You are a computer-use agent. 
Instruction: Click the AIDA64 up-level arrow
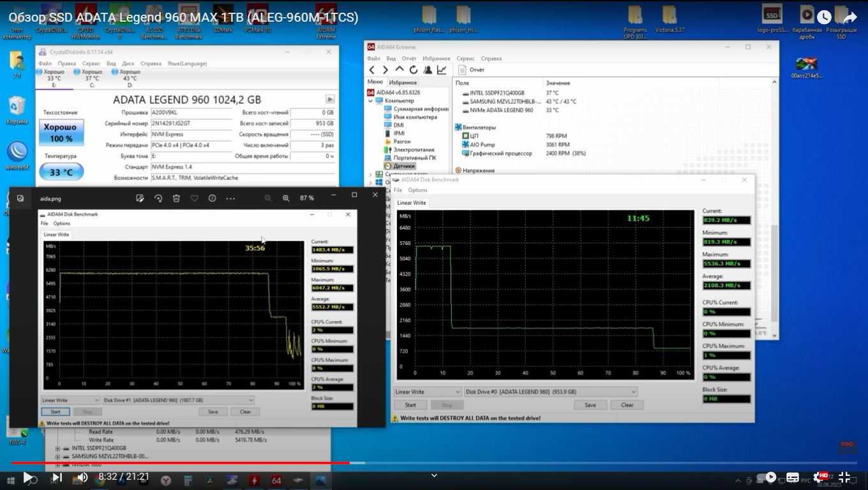tap(400, 69)
